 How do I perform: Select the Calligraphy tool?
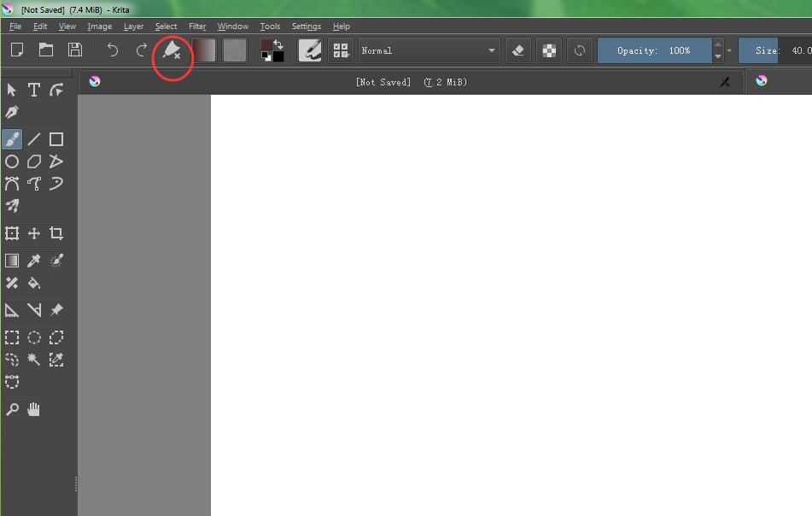pos(12,113)
